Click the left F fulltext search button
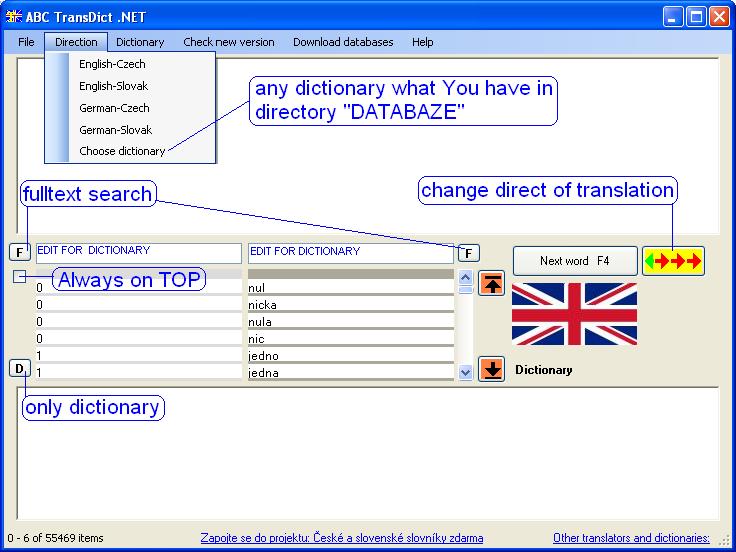Screen dimensions: 736x552 point(20,252)
